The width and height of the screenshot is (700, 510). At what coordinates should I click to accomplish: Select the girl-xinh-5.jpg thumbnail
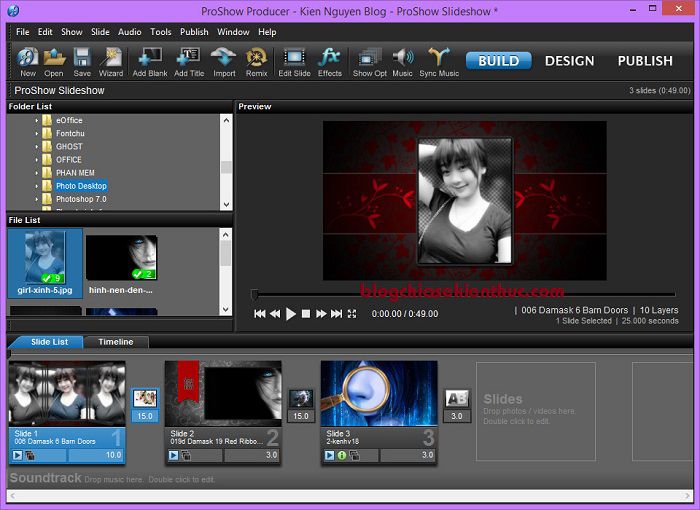click(x=45, y=263)
